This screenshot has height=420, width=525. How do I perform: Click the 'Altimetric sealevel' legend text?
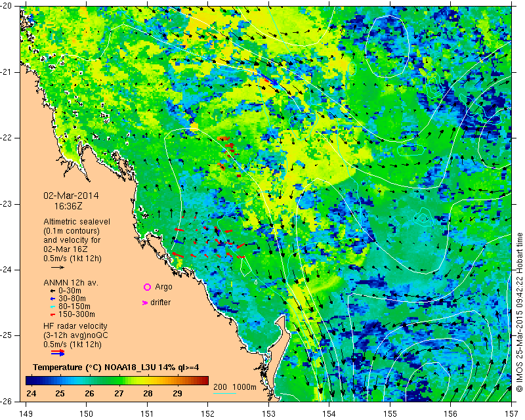[x=77, y=222]
